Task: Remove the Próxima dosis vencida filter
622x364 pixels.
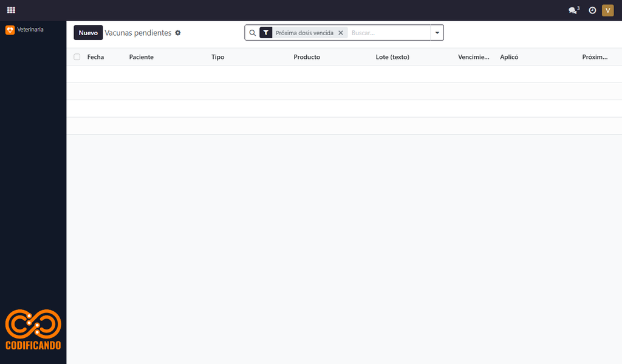Action: click(x=340, y=33)
